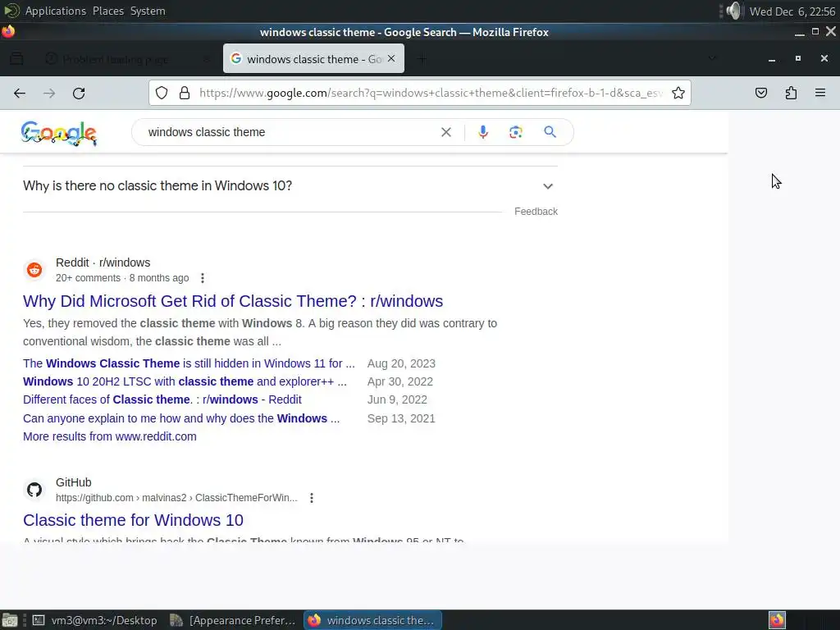Submit search with magnifier icon
The width and height of the screenshot is (840, 630).
click(x=550, y=132)
